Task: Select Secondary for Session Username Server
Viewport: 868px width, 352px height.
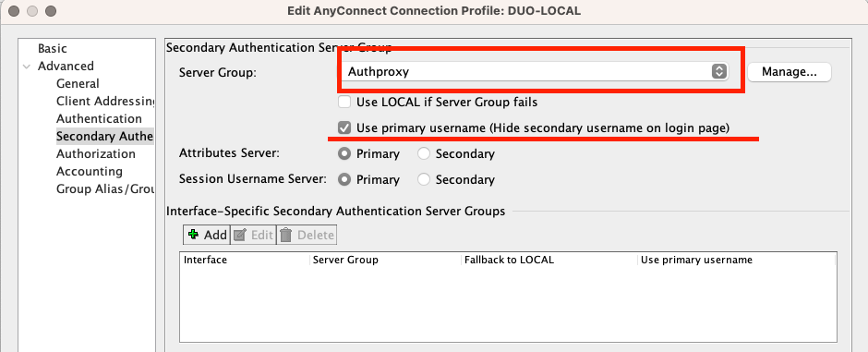Action: 424,180
